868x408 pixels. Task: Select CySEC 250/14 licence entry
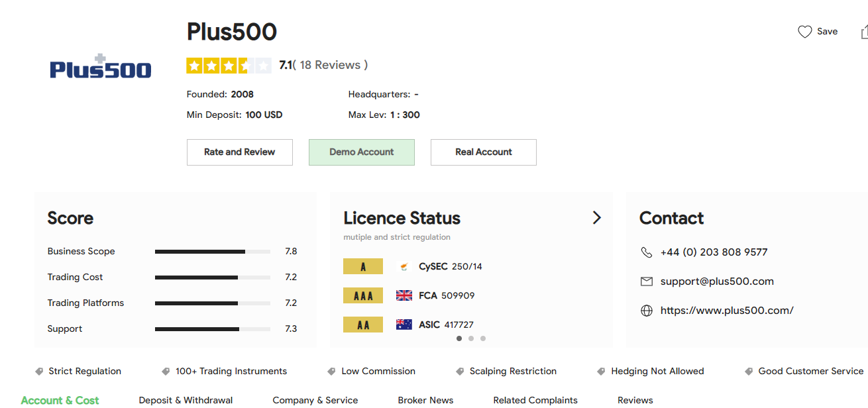click(x=451, y=267)
